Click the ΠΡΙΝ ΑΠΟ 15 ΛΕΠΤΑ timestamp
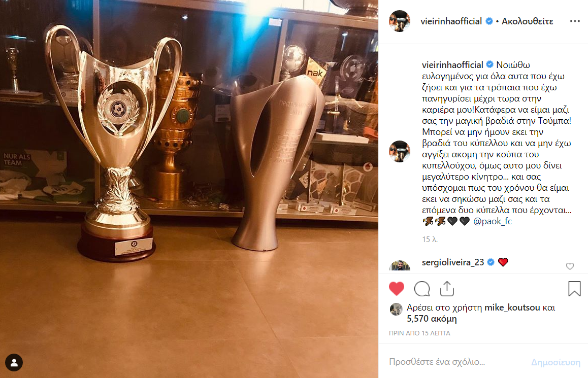 (x=419, y=333)
